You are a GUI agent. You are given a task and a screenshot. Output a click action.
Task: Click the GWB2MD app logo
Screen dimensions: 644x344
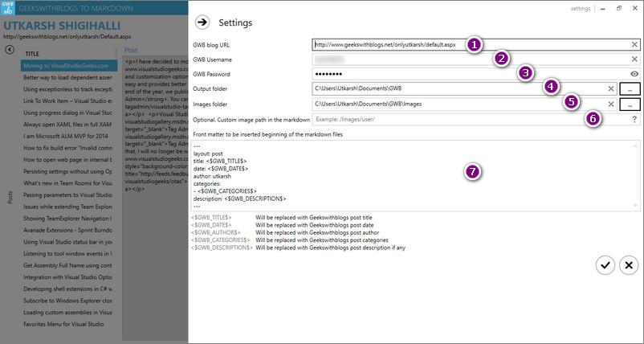[x=8, y=8]
